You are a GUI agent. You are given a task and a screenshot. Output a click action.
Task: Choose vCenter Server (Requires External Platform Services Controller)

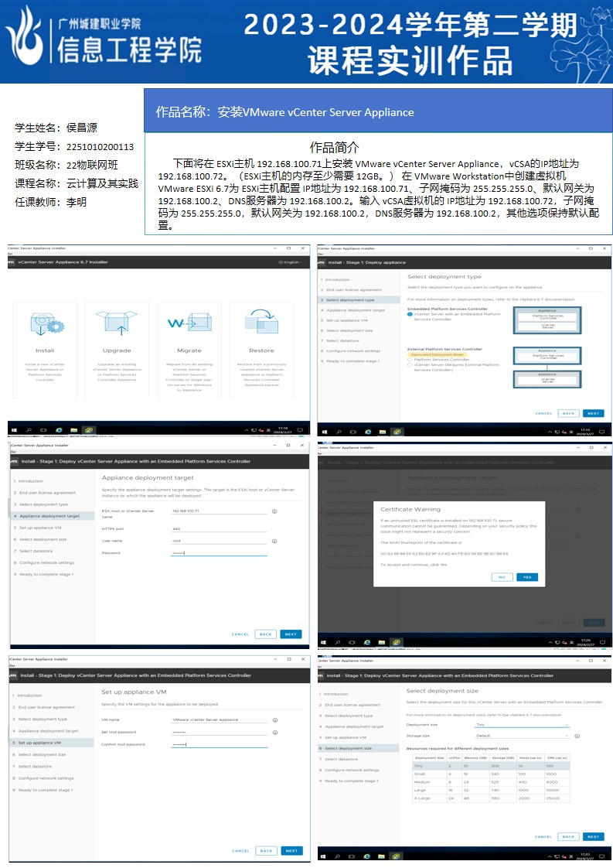410,365
